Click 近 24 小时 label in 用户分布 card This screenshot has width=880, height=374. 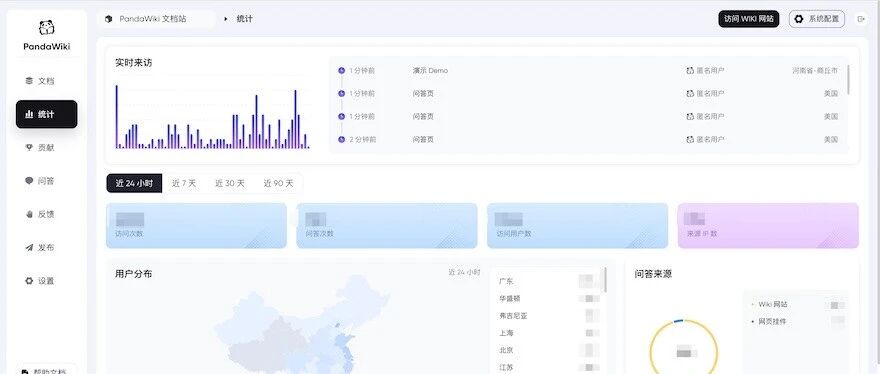click(x=464, y=272)
